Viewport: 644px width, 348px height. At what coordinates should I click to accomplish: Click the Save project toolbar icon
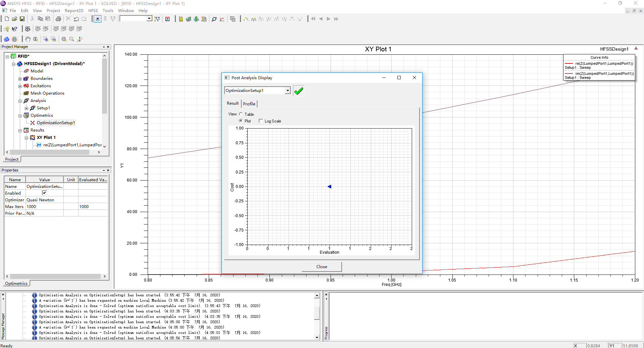point(22,19)
